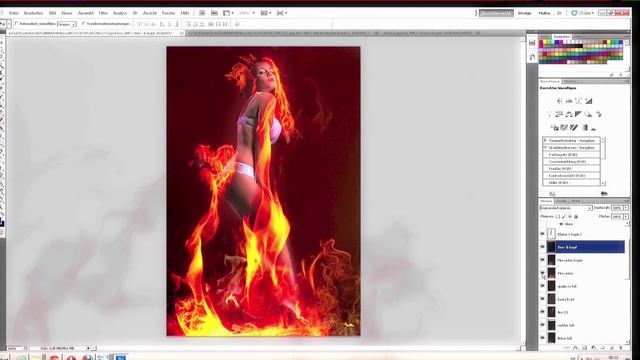Lock layer position in Fixieren row
640x360 pixels.
570,216
